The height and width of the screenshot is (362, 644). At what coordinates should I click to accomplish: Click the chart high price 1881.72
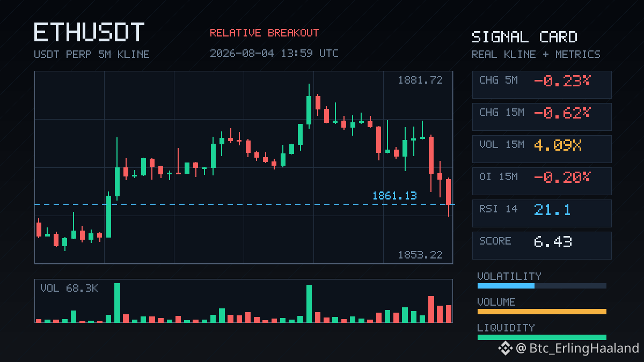[420, 80]
